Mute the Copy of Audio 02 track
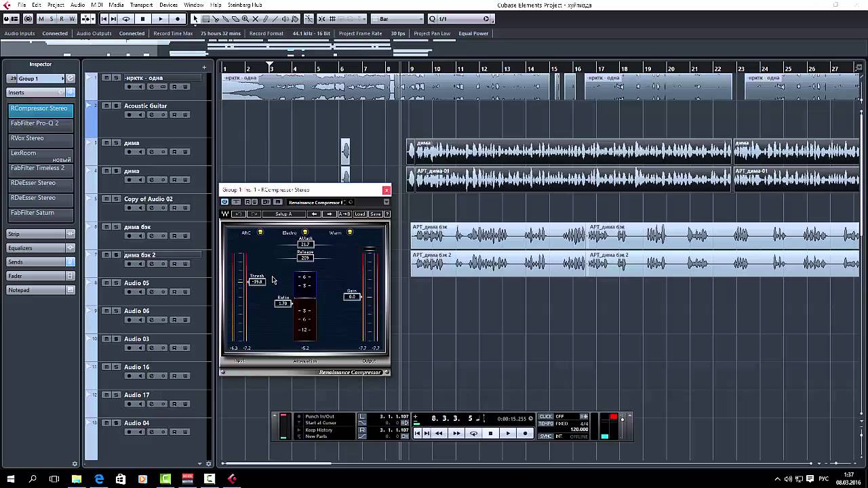The width and height of the screenshot is (868, 488). point(106,199)
